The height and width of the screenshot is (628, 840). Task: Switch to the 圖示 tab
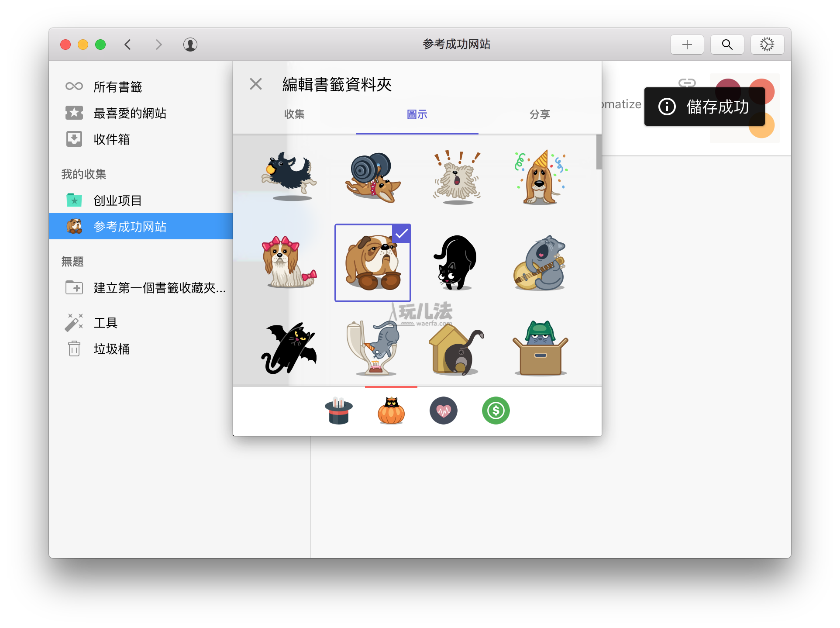pos(417,114)
